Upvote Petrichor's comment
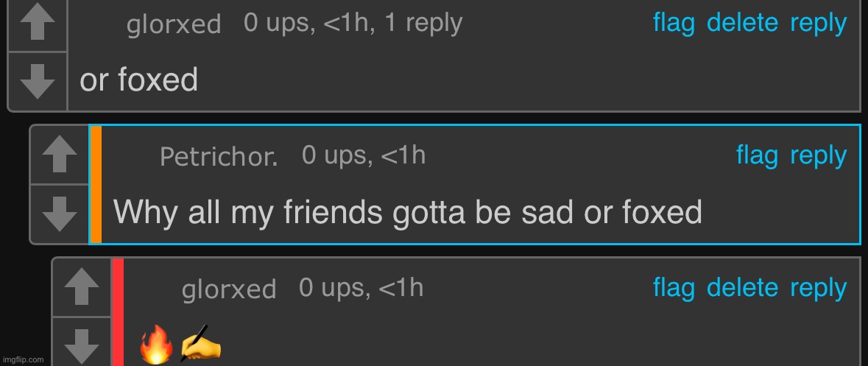The width and height of the screenshot is (868, 366). (x=60, y=155)
